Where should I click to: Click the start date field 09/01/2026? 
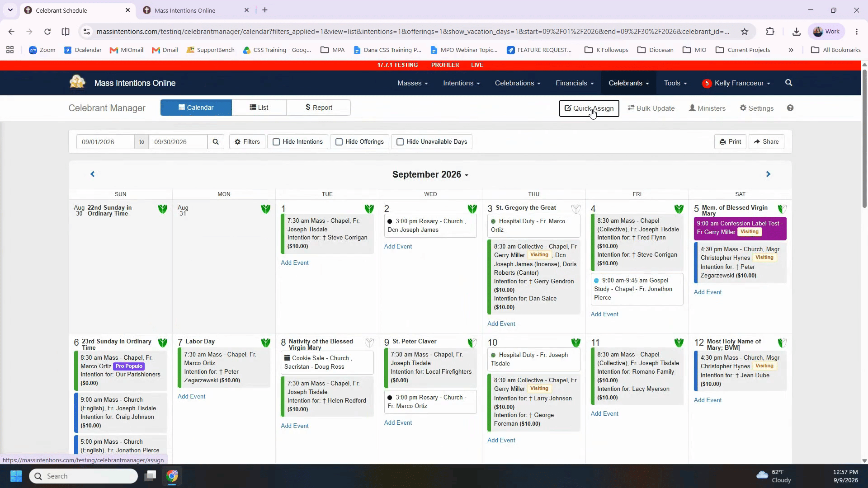click(x=105, y=142)
